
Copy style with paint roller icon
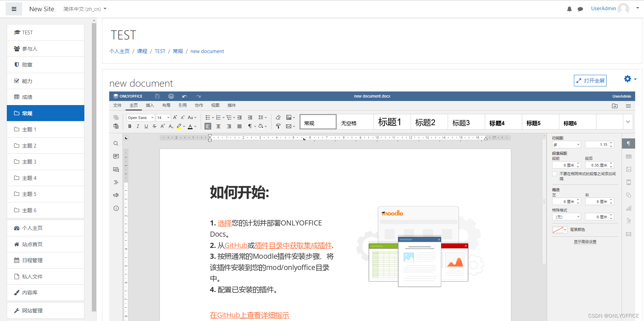pyautogui.click(x=278, y=126)
